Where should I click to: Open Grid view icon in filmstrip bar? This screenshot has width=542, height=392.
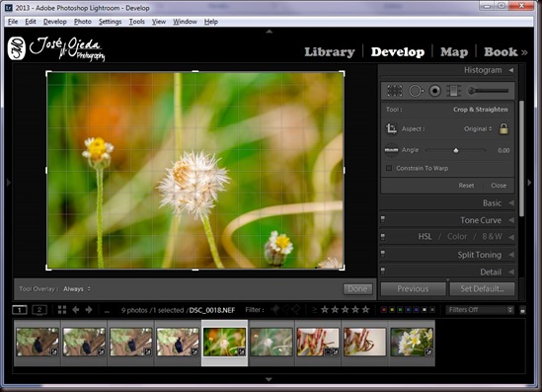pos(62,310)
